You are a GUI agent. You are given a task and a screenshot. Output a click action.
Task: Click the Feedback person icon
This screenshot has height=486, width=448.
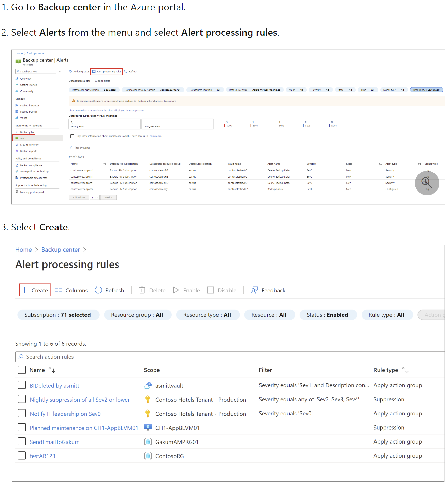coord(254,290)
